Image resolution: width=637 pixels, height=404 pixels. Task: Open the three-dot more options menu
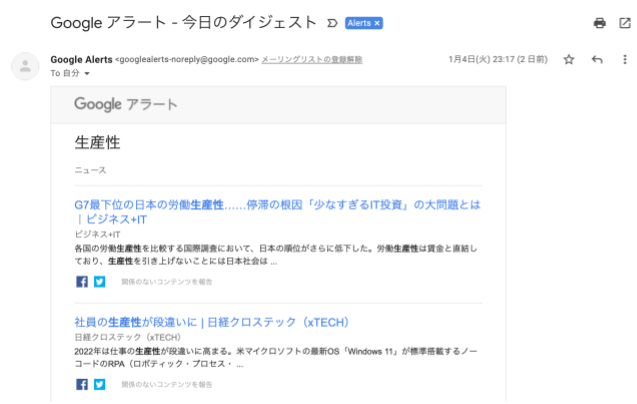coord(625,60)
